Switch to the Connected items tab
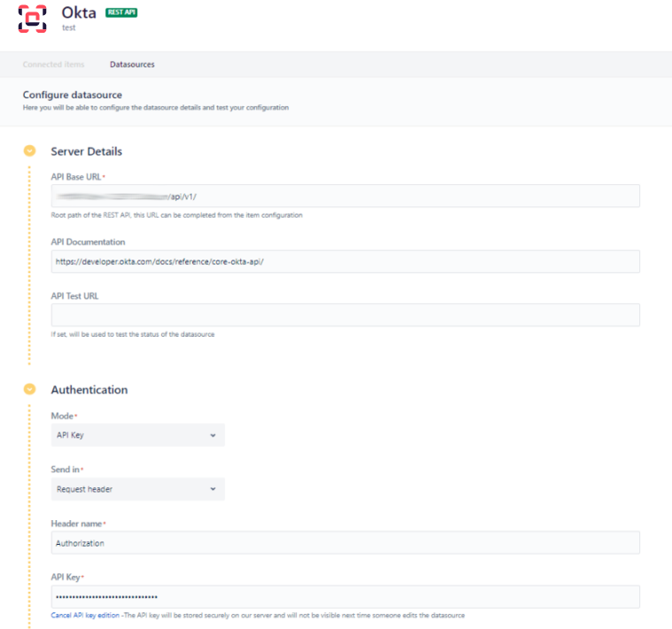This screenshot has width=672, height=629. tap(54, 65)
